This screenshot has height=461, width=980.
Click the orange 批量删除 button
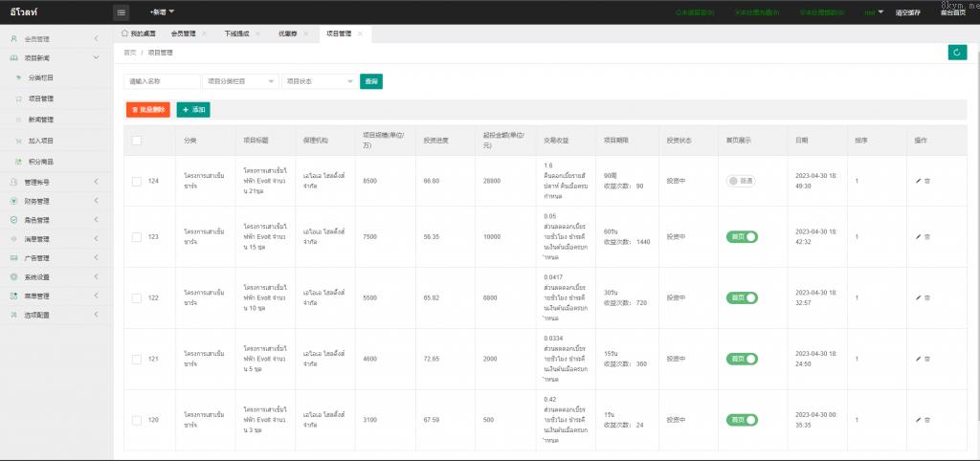point(148,110)
